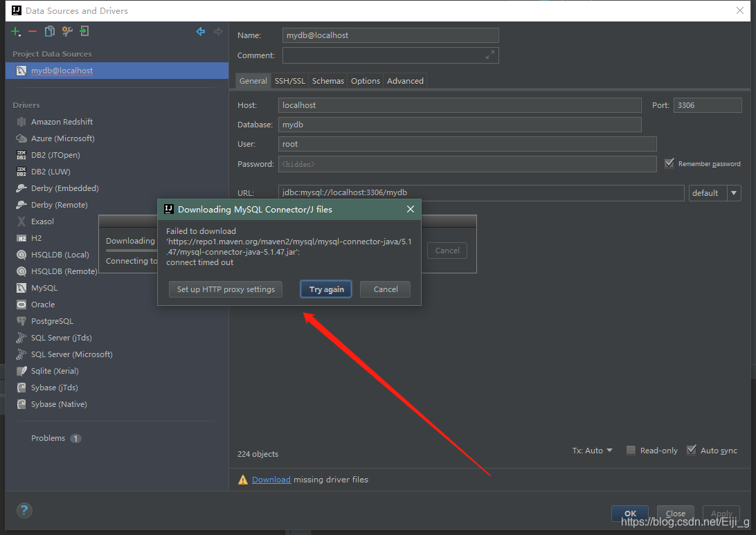756x535 pixels.
Task: Click the Try again button
Action: (x=326, y=289)
